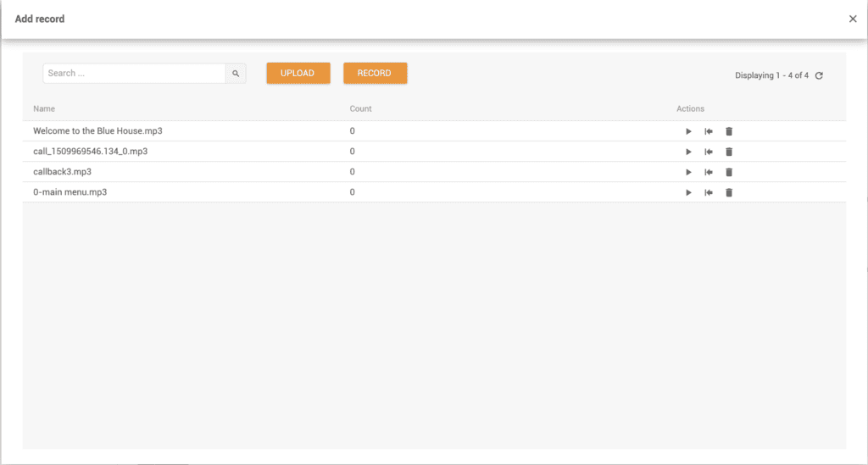The image size is (868, 465).
Task: Sort by the Count column header
Action: 360,108
